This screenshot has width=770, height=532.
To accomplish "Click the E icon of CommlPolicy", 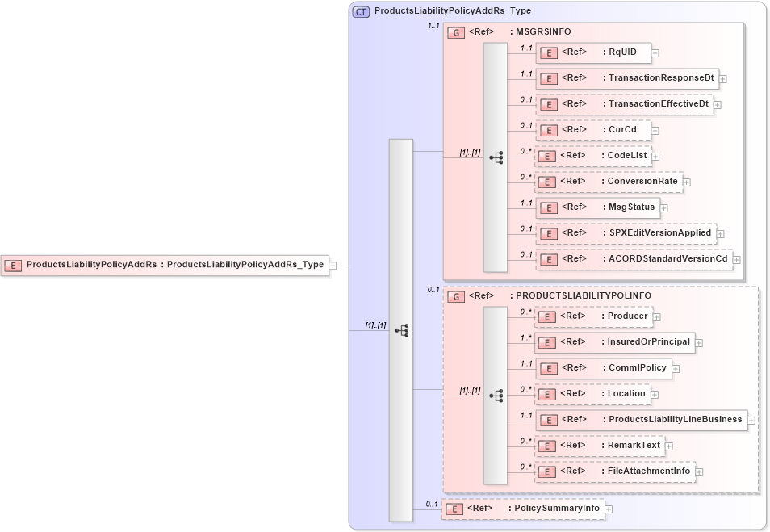I will coord(549,368).
